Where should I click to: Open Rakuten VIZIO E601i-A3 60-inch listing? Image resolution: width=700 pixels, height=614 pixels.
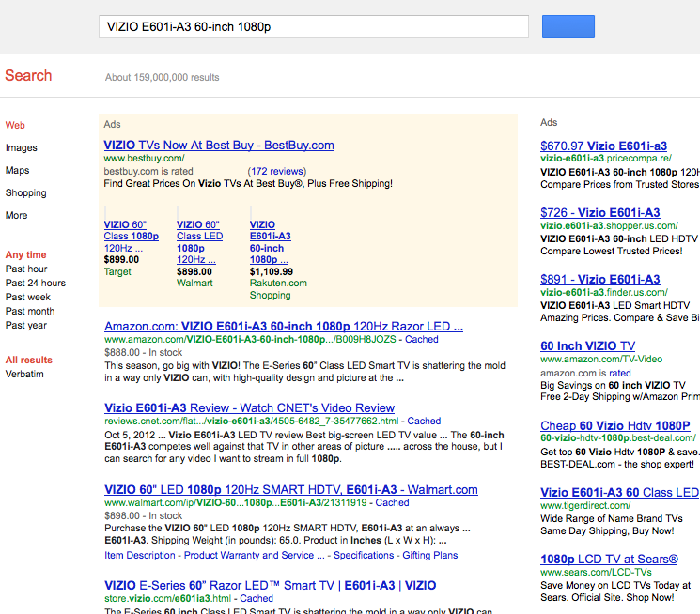tap(270, 242)
